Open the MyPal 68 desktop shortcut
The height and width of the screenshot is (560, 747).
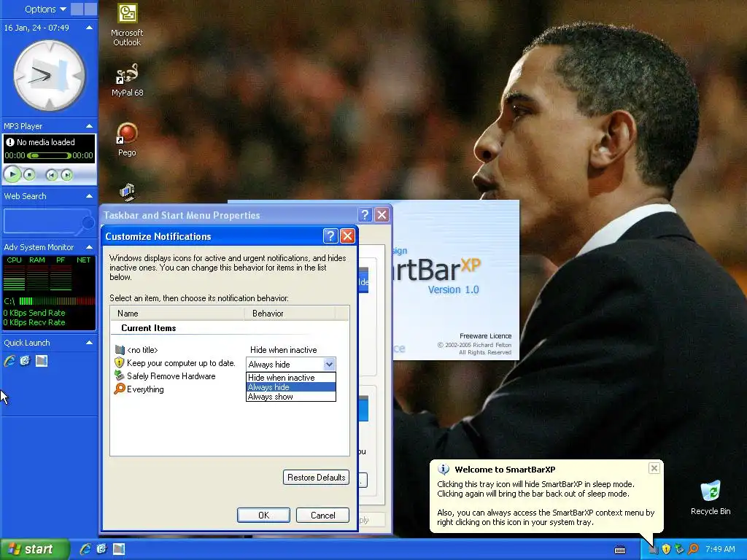pyautogui.click(x=127, y=80)
